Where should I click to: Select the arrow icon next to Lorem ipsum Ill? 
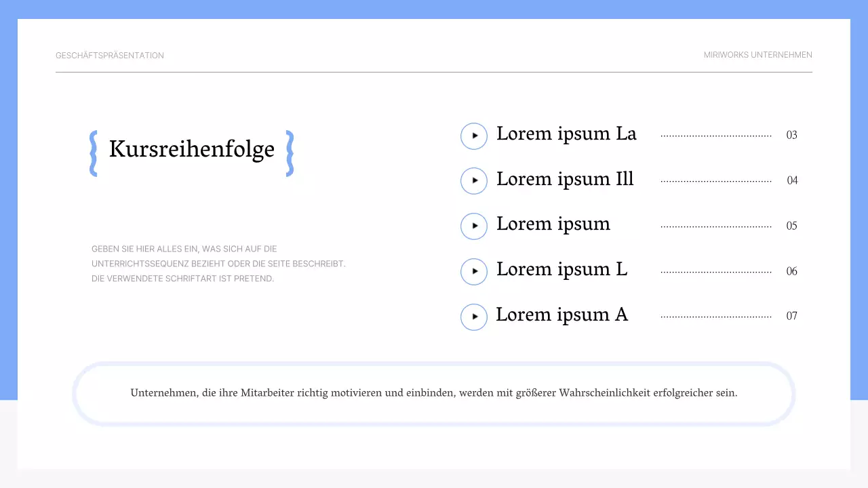pyautogui.click(x=474, y=180)
